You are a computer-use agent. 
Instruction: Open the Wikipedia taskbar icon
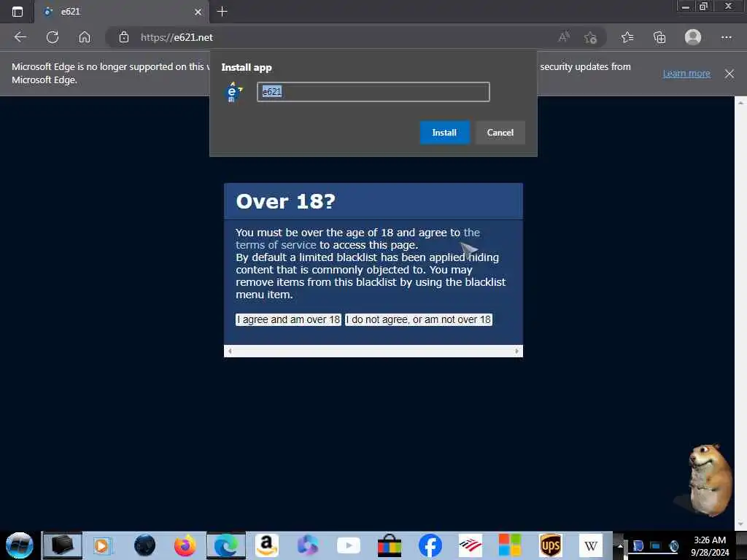click(x=591, y=545)
